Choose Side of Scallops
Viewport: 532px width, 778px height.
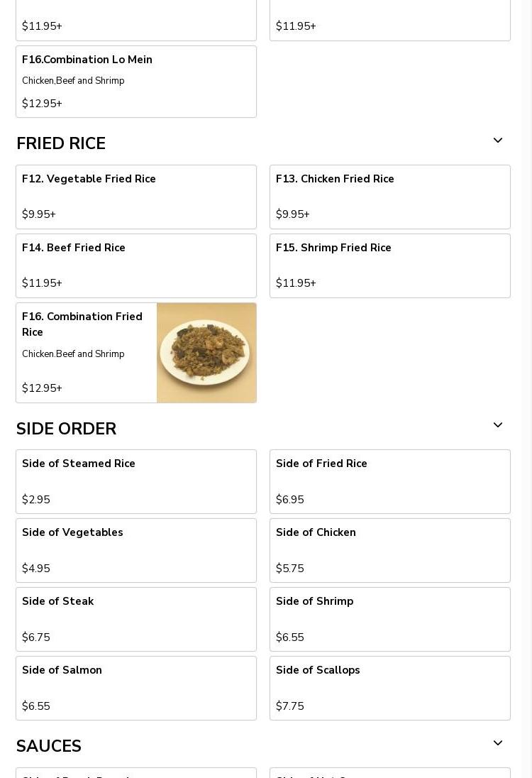389,688
